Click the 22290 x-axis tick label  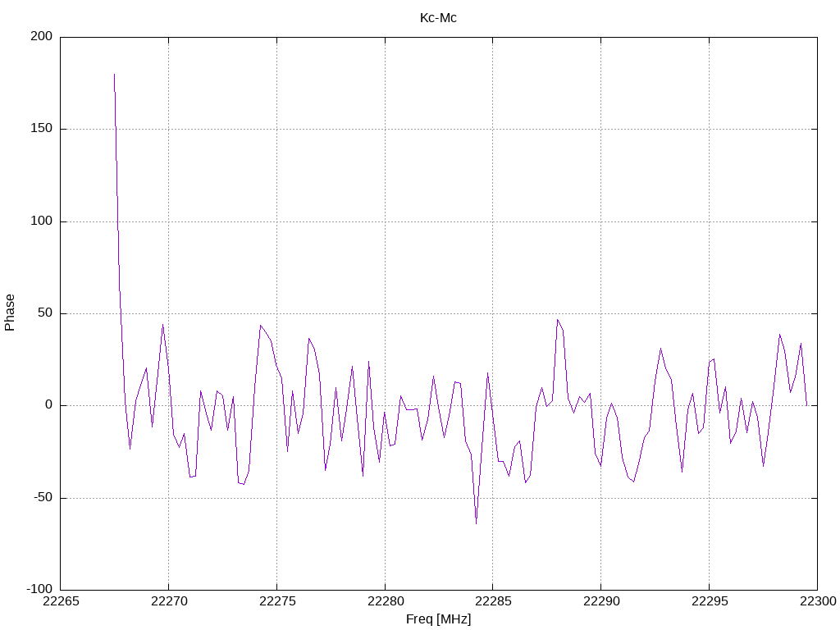pos(601,601)
